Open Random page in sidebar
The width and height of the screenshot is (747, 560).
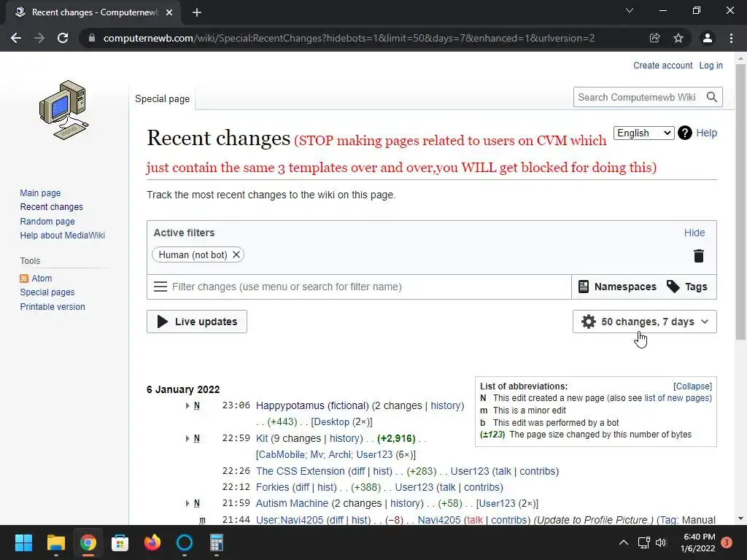click(x=47, y=222)
